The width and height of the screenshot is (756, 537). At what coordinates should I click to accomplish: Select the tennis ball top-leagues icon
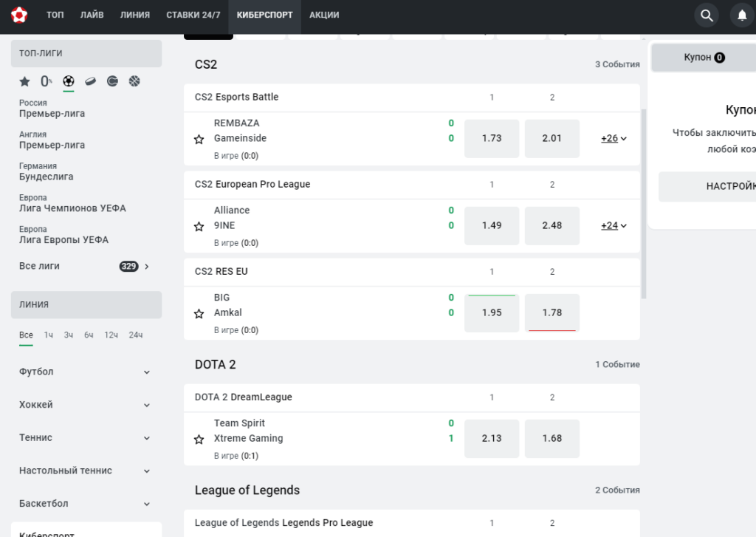[112, 81]
